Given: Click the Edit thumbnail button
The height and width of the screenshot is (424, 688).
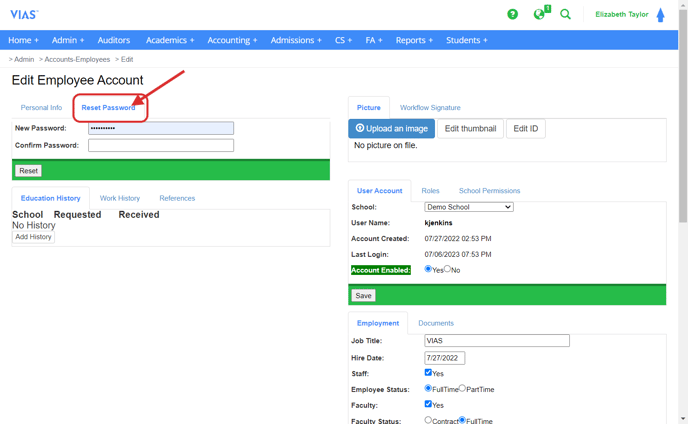Looking at the screenshot, I should pyautogui.click(x=470, y=129).
